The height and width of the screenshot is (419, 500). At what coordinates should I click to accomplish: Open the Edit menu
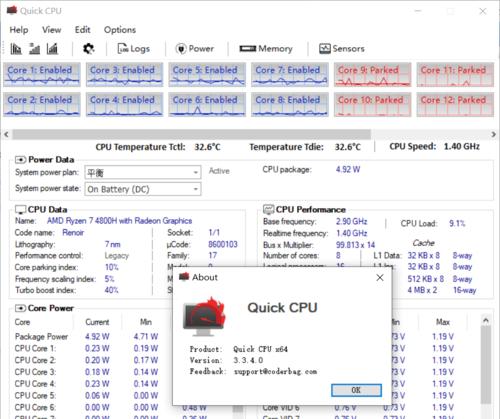coord(82,30)
